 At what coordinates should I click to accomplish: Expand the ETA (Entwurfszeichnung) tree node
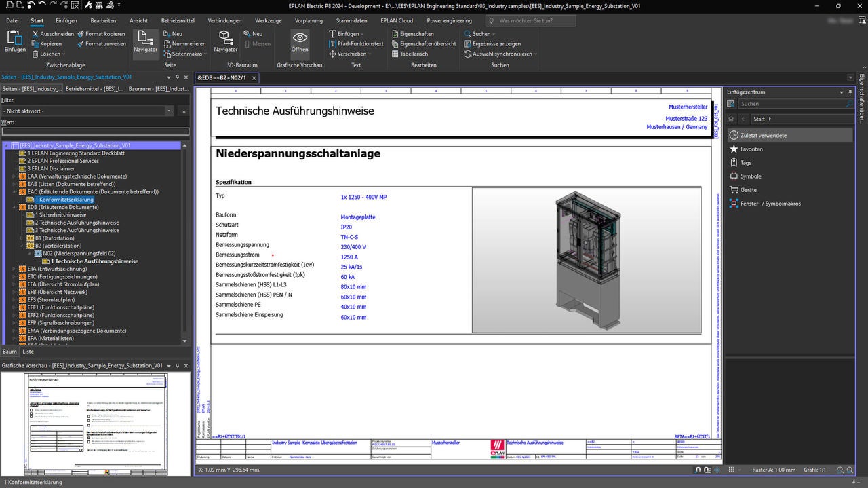pos(14,269)
